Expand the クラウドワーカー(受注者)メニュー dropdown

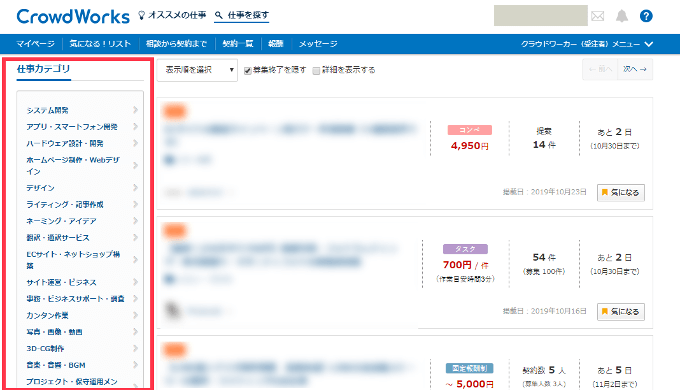[x=587, y=44]
